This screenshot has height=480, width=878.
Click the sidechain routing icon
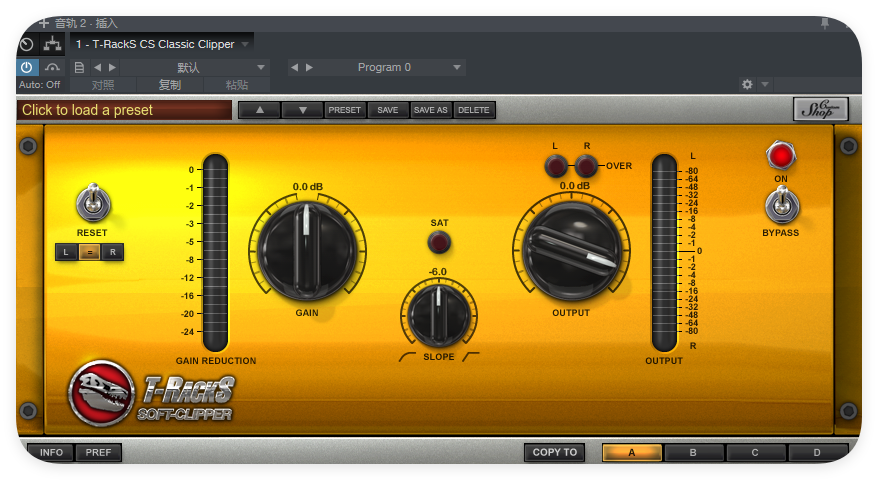(52, 44)
